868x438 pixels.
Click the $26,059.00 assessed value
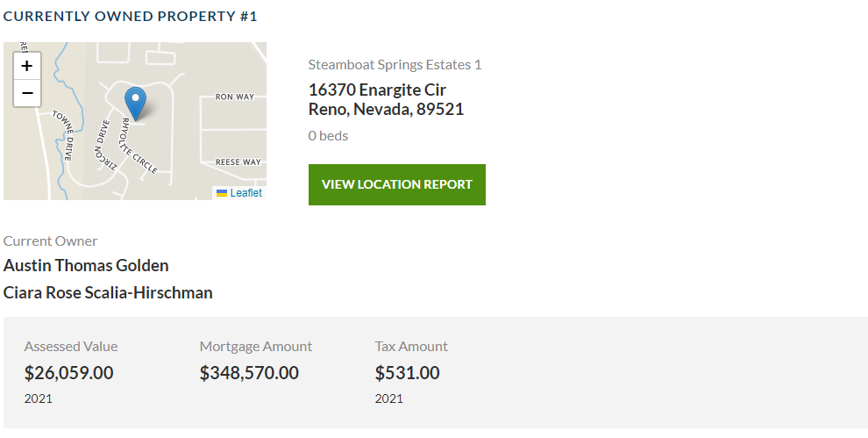[68, 372]
